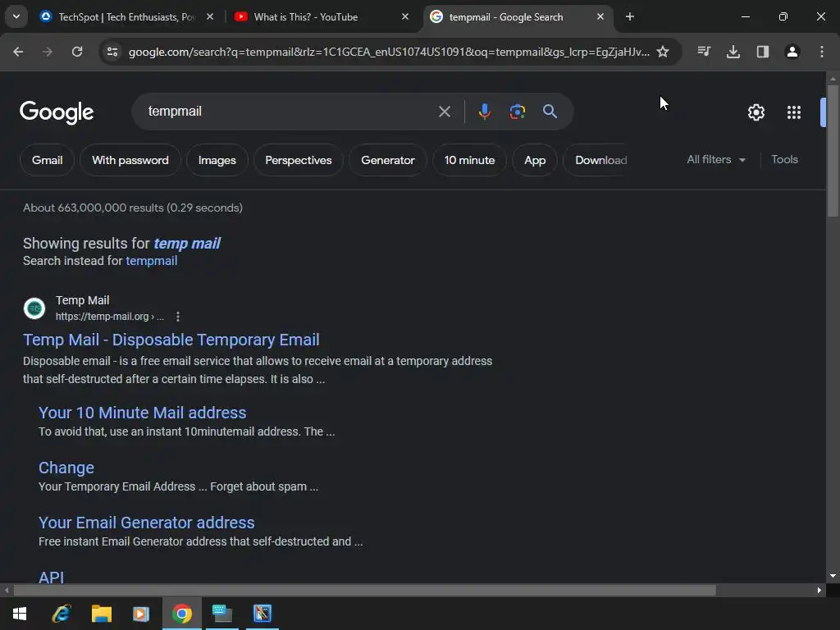Close the tempmail Google Search tab
This screenshot has height=630, width=840.
tap(600, 17)
